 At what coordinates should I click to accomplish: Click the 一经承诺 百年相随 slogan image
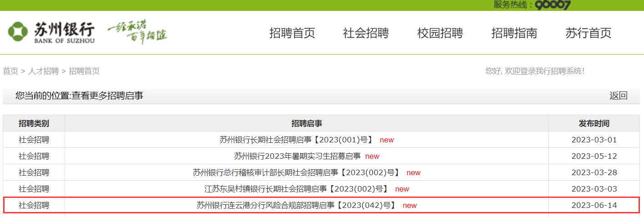pyautogui.click(x=137, y=33)
